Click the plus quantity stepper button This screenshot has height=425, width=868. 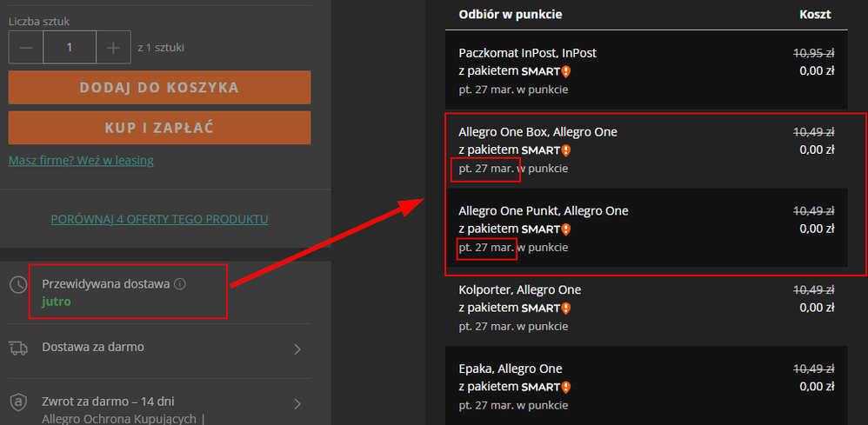point(113,47)
